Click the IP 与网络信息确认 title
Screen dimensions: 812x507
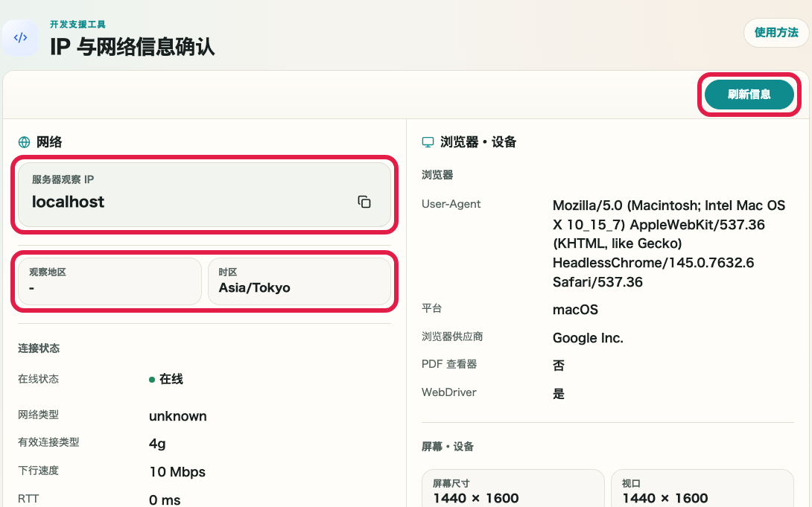[132, 47]
